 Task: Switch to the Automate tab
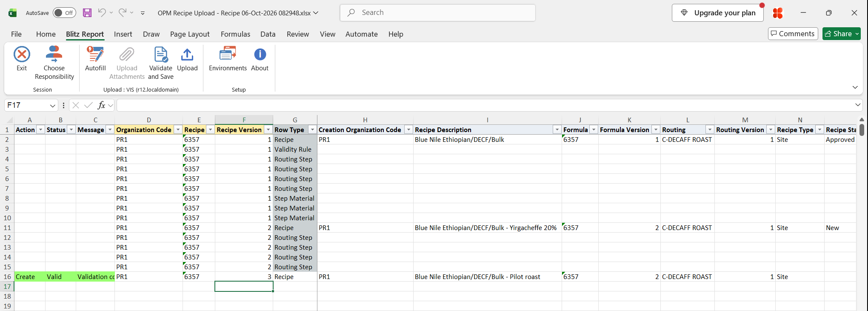tap(362, 34)
